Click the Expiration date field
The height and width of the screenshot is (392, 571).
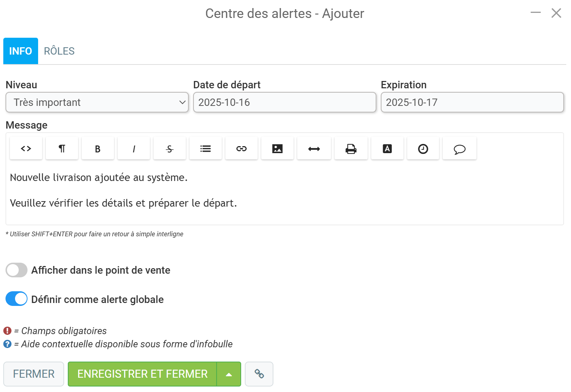[x=472, y=102]
